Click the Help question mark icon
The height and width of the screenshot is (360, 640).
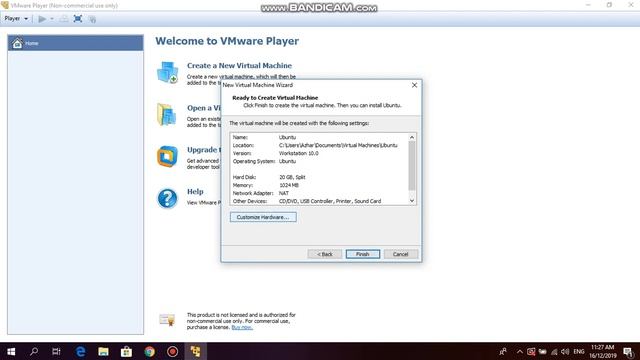click(x=167, y=198)
